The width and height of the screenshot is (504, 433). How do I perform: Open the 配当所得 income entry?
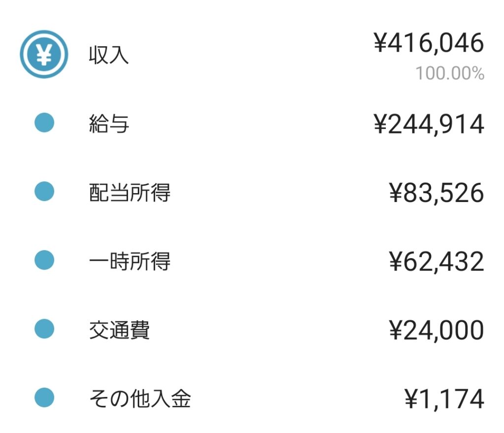click(x=252, y=192)
